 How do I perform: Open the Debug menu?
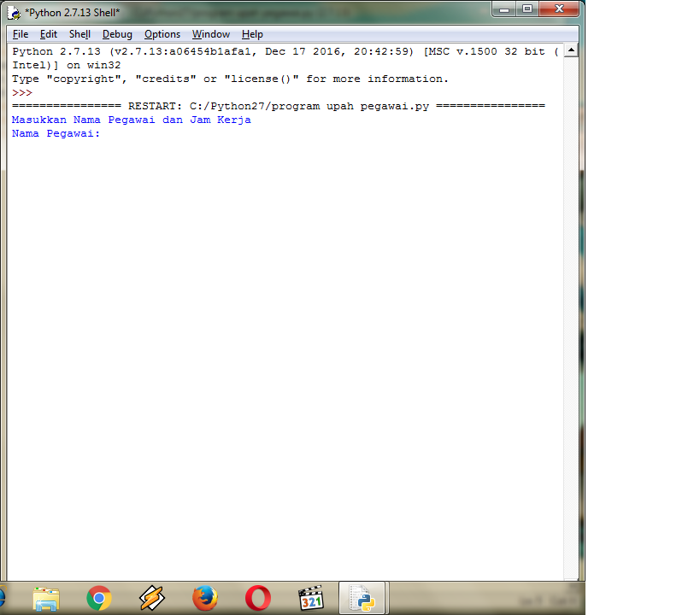pyautogui.click(x=117, y=34)
